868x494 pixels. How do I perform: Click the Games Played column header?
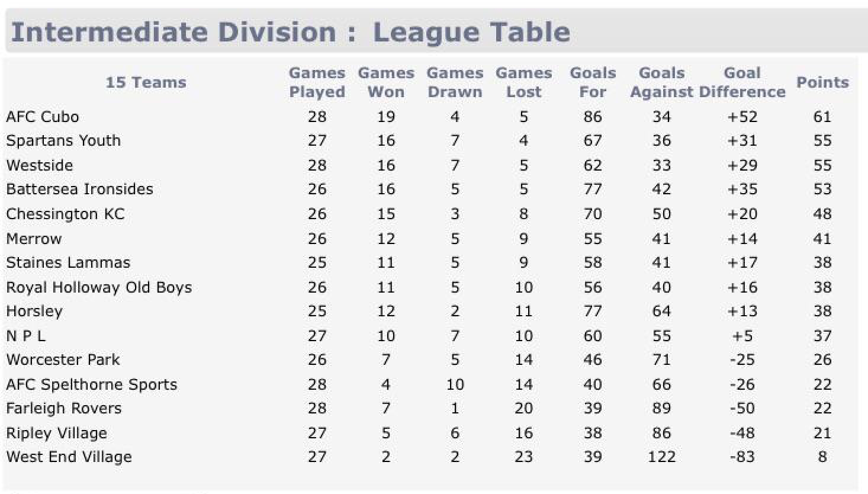pyautogui.click(x=317, y=82)
